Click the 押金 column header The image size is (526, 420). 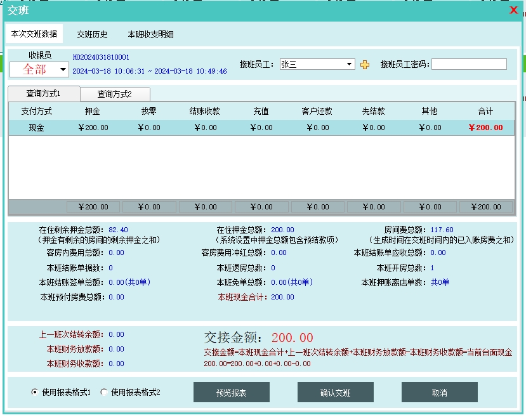click(x=92, y=111)
